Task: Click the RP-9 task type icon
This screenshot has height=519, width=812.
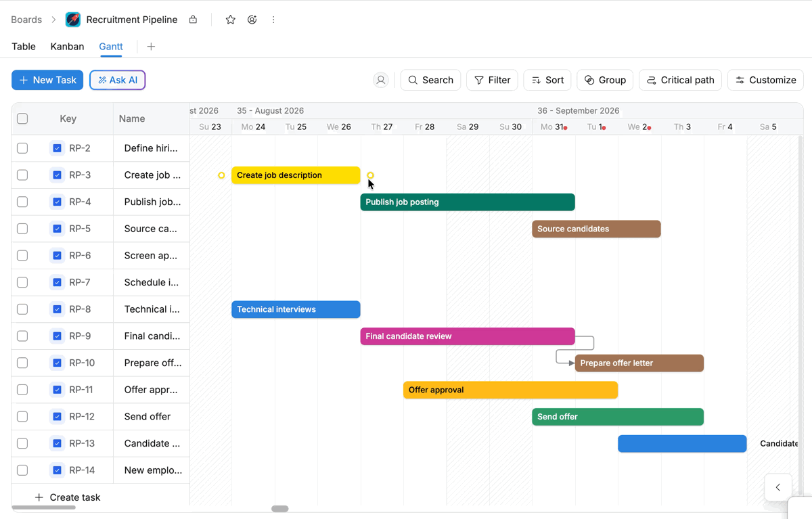Action: pos(57,336)
